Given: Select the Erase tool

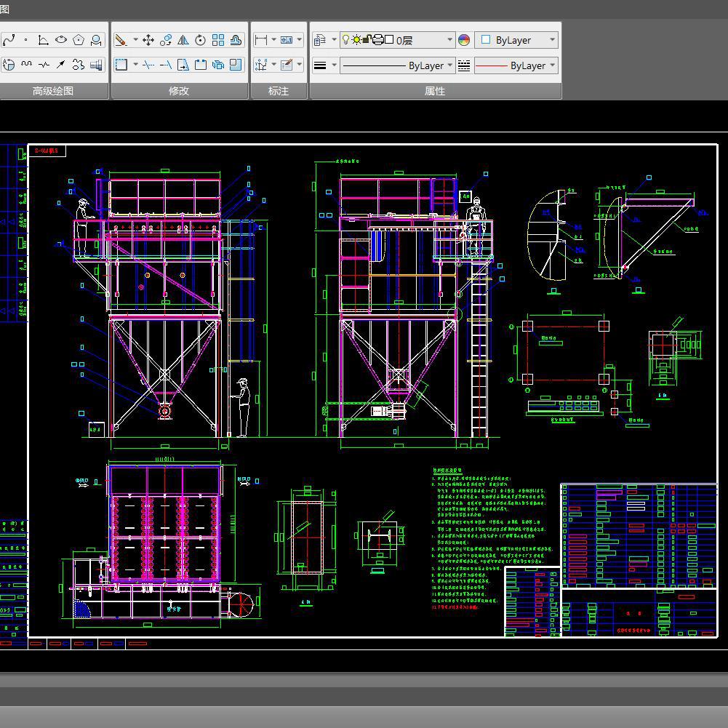Looking at the screenshot, I should 121,40.
